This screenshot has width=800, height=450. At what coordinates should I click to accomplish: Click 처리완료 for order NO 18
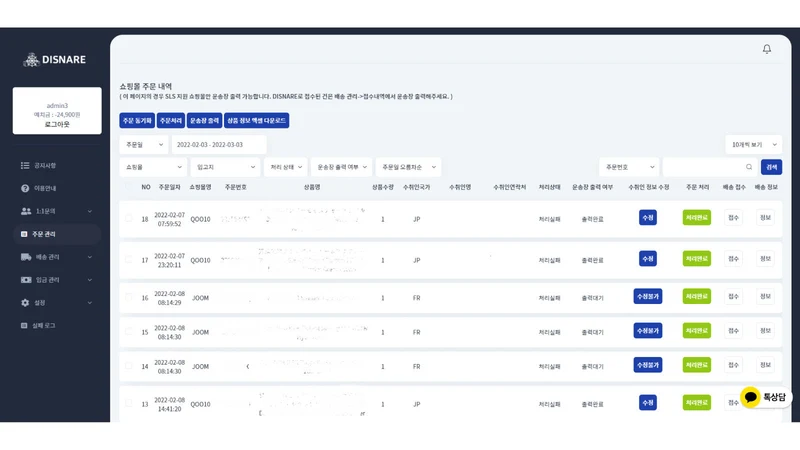click(x=696, y=218)
